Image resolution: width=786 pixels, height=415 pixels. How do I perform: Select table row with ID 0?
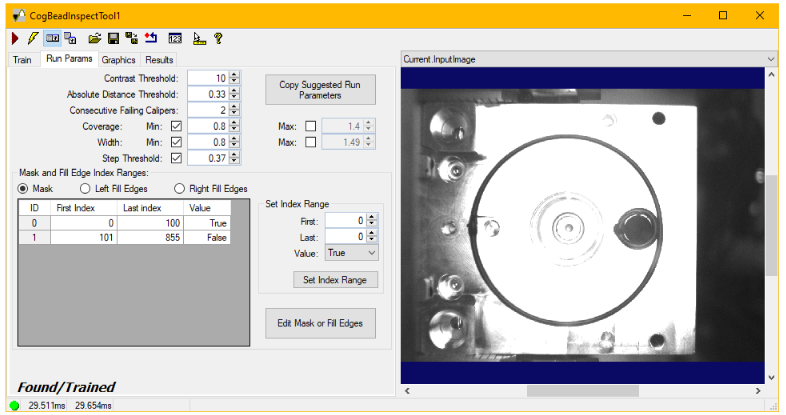tap(124, 223)
